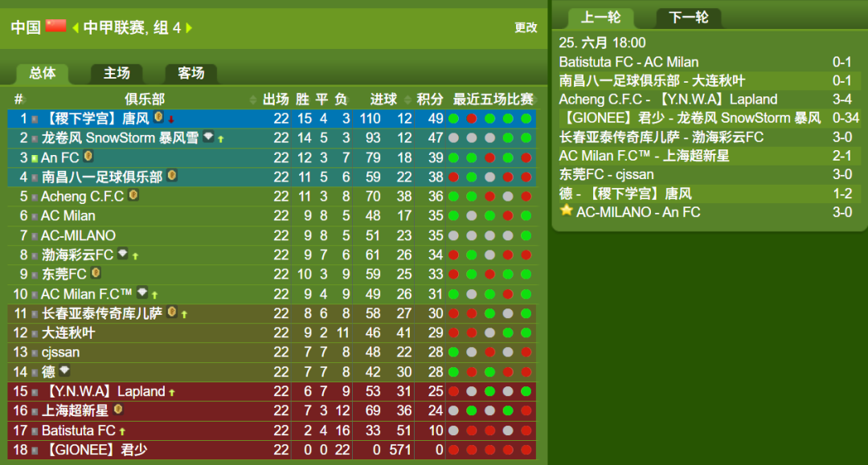Sort table by 进球 column arrows
This screenshot has height=465, width=868.
[x=408, y=100]
